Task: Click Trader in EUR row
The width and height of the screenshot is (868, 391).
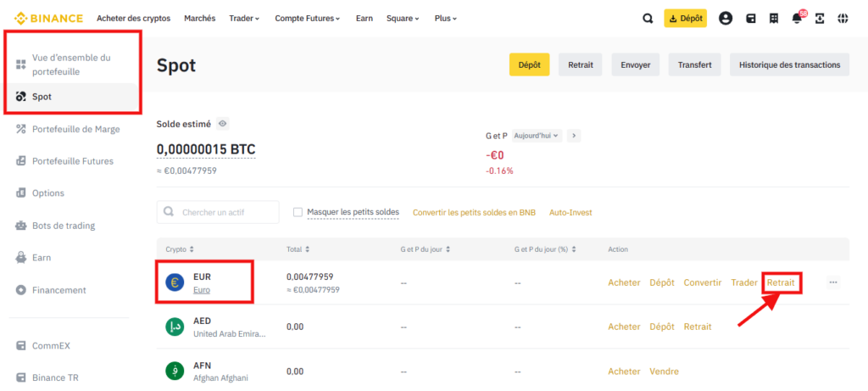Action: [x=744, y=282]
